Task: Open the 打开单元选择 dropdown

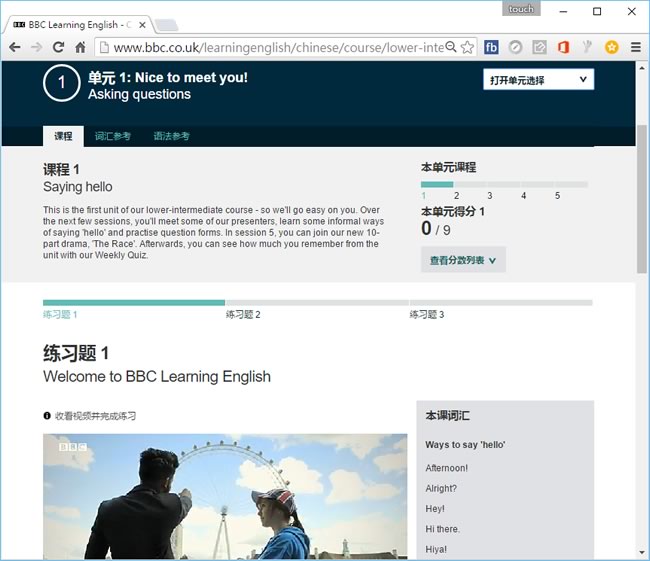Action: 538,80
